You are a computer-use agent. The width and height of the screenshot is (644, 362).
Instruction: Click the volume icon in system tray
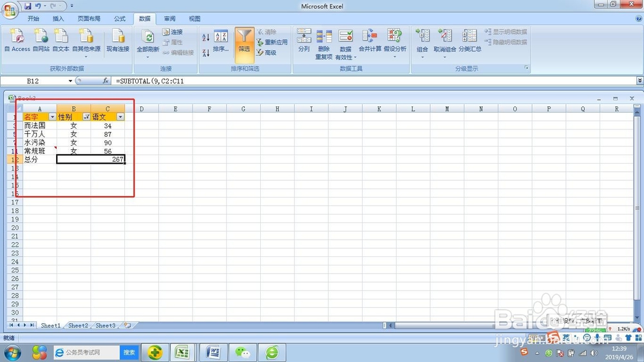tap(594, 353)
